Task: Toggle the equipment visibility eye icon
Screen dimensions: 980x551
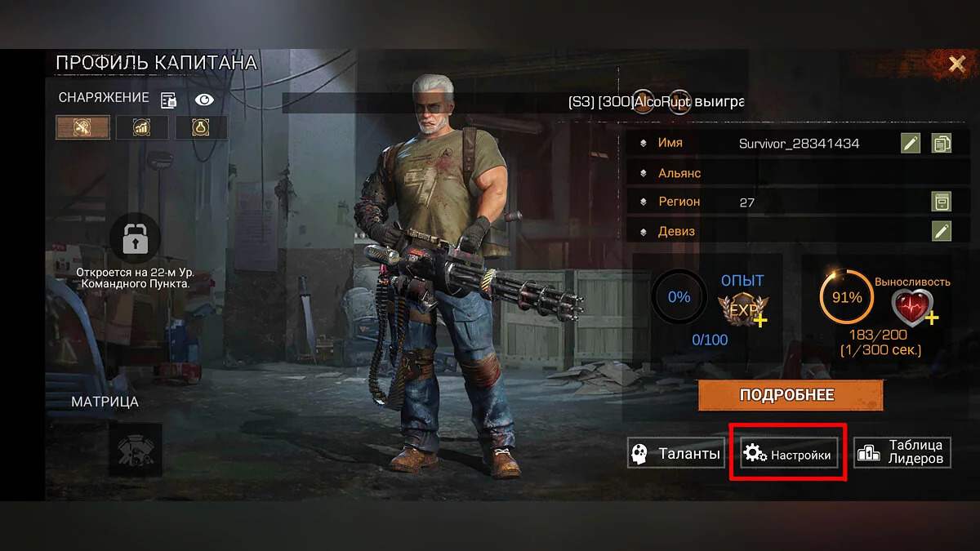Action: point(204,100)
